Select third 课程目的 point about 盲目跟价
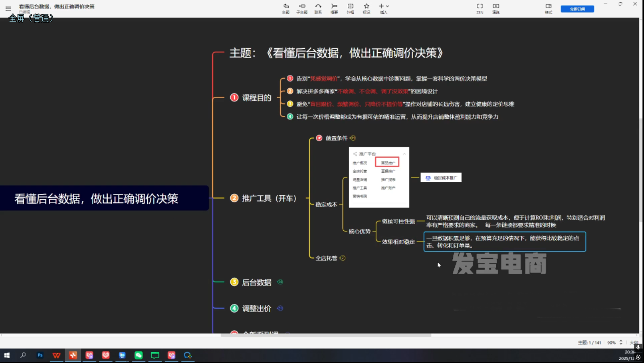The height and width of the screenshot is (363, 644). (405, 104)
